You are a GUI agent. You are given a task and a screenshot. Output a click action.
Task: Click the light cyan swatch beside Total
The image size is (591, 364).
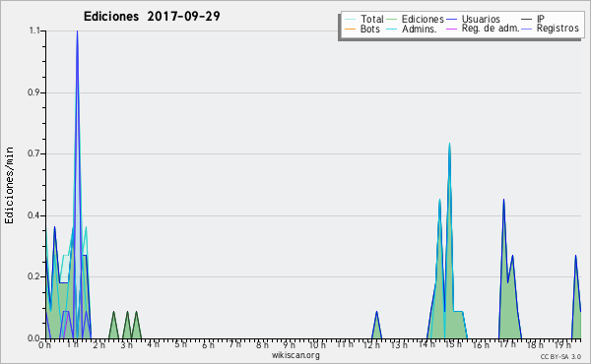coord(350,20)
